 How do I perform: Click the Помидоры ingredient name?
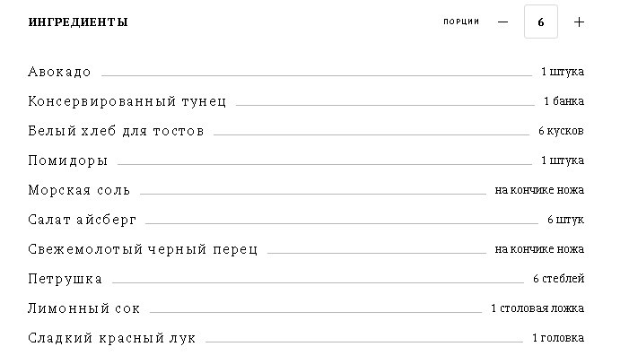[68, 160]
